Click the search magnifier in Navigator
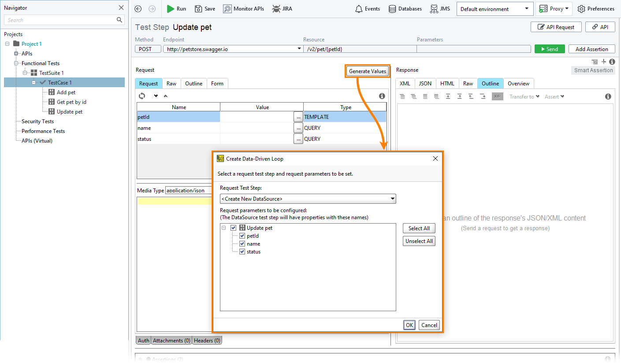The width and height of the screenshot is (621, 364). (x=119, y=20)
